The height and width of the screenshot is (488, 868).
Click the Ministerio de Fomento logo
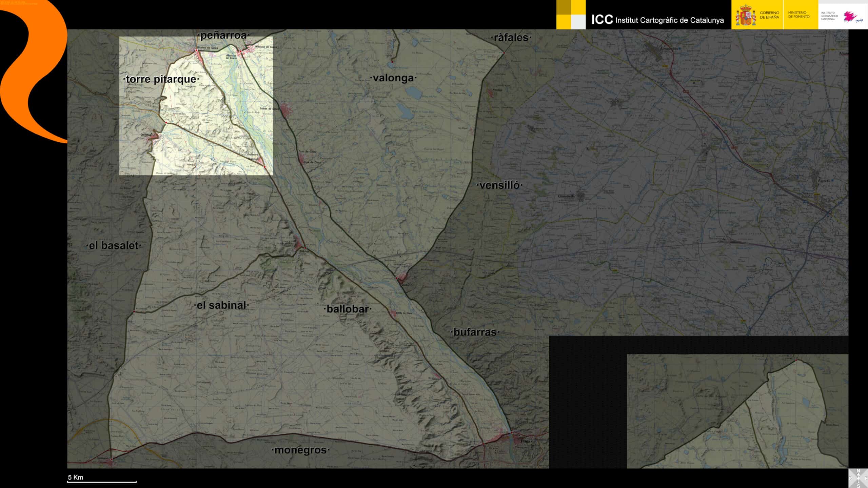pos(798,15)
